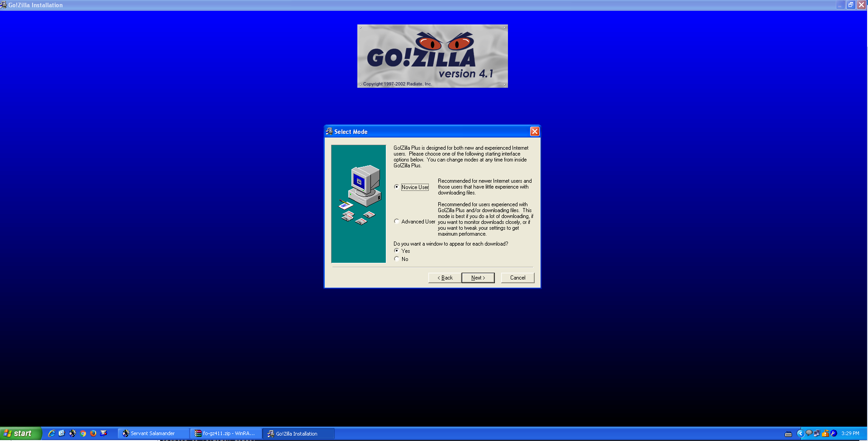Click the Select Mode dialog title icon
The width and height of the screenshot is (868, 441).
coord(329,132)
